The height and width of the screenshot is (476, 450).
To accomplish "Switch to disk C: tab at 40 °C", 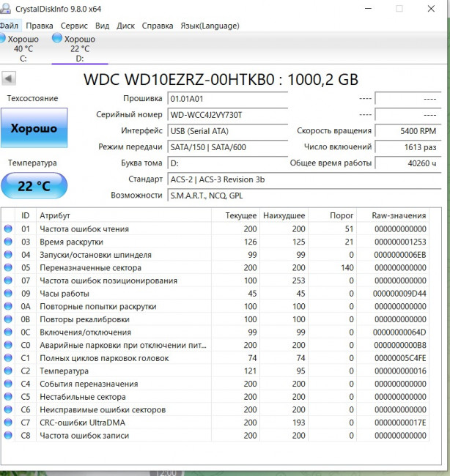I will (22, 48).
